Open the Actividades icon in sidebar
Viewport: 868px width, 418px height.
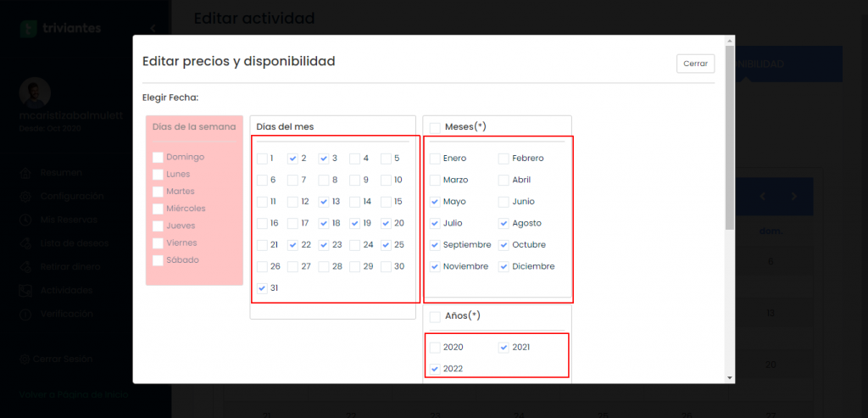[25, 290]
